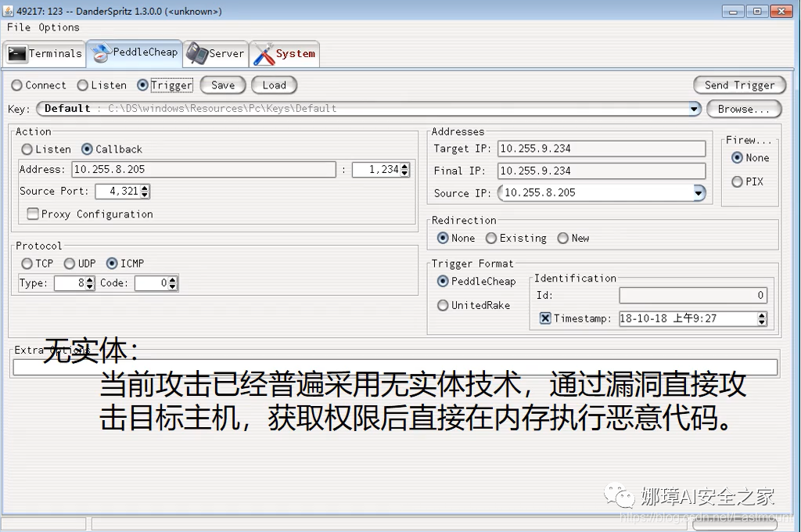Screen dimensions: 801x532
Task: Click the Identification Id field
Action: tap(693, 296)
